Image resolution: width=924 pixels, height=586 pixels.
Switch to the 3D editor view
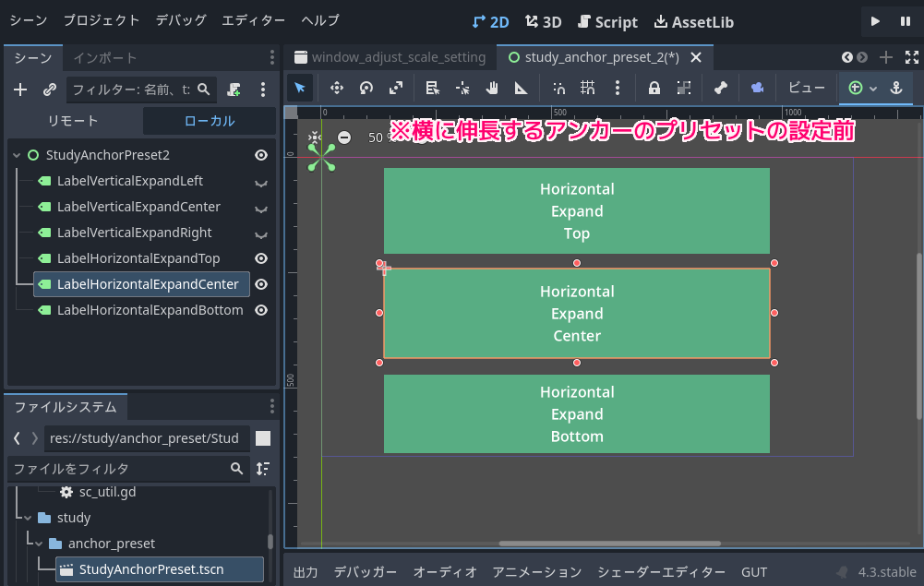(x=543, y=20)
